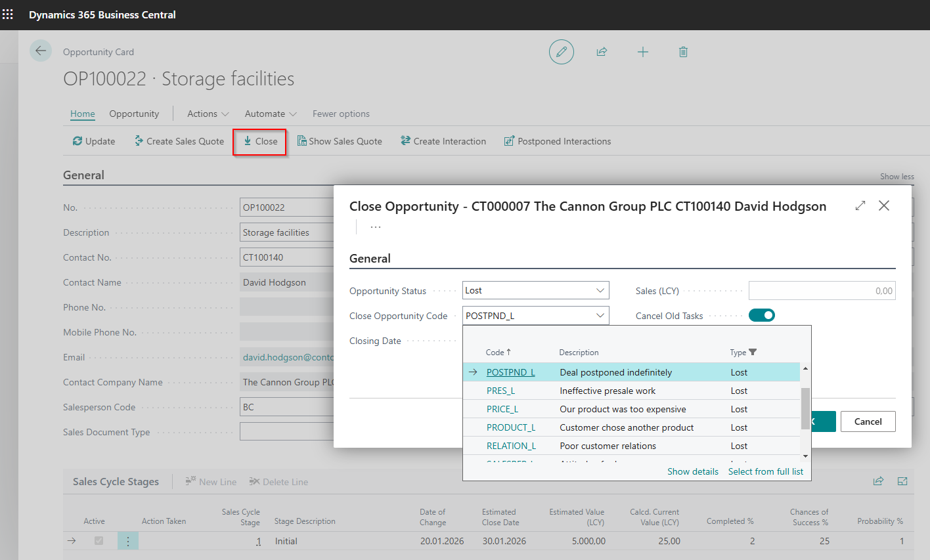Screen dimensions: 930x560
Task: Open the Close Opportunity Code dropdown
Action: coord(600,316)
